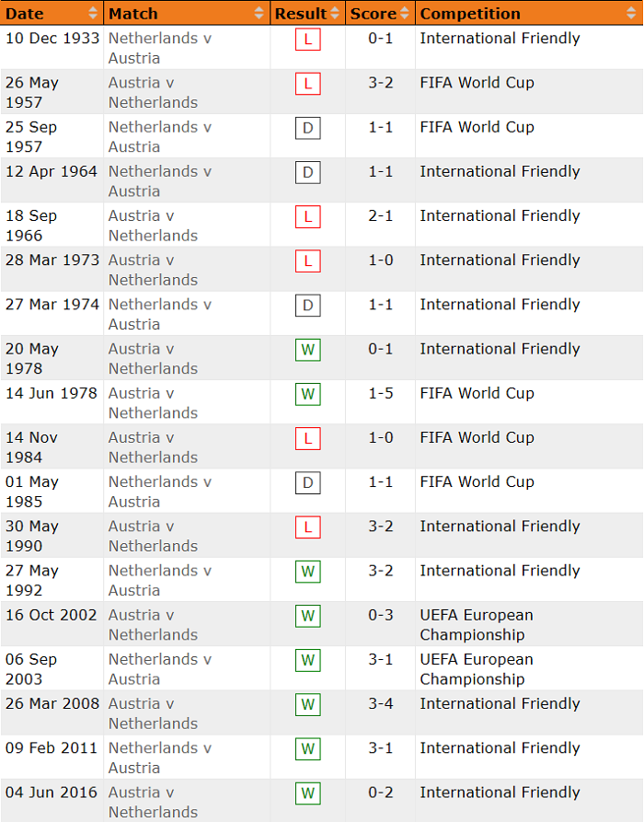Screen dimensions: 644x822
Task: Click the sort arrows in Result header
Action: 335,13
